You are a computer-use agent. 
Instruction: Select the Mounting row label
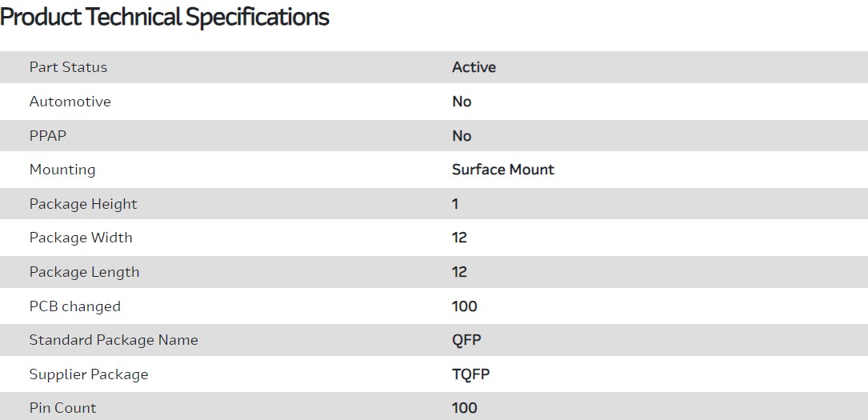62,170
